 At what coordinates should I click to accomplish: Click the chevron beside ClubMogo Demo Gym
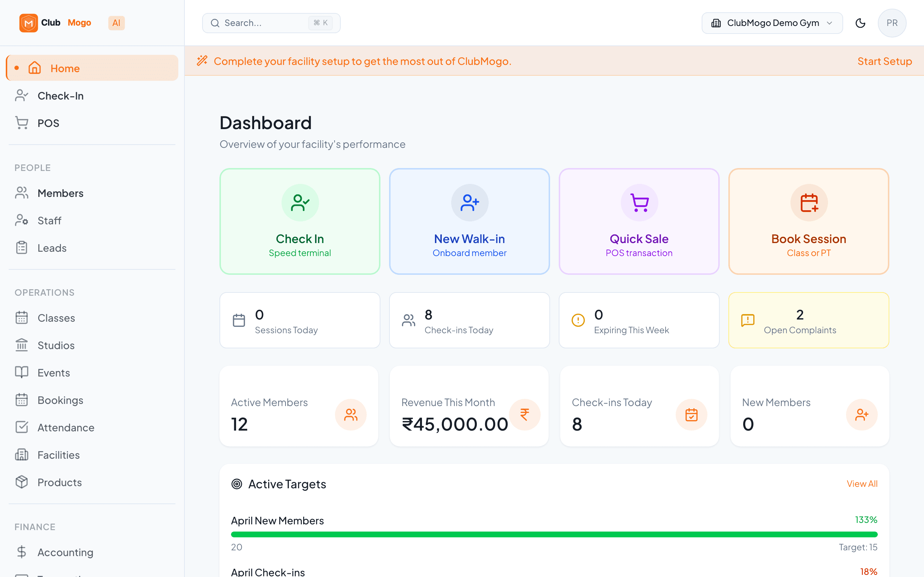pos(829,23)
